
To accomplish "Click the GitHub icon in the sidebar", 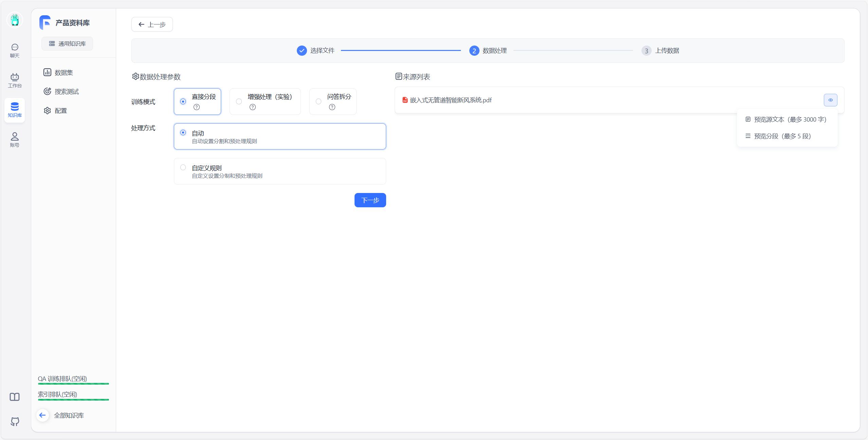I will point(15,421).
